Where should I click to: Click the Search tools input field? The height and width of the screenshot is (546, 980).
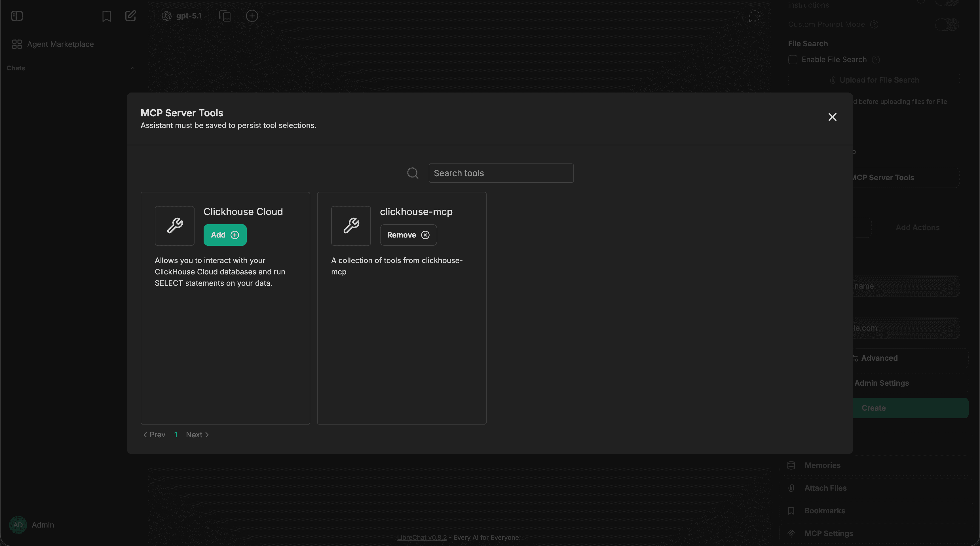tap(501, 173)
